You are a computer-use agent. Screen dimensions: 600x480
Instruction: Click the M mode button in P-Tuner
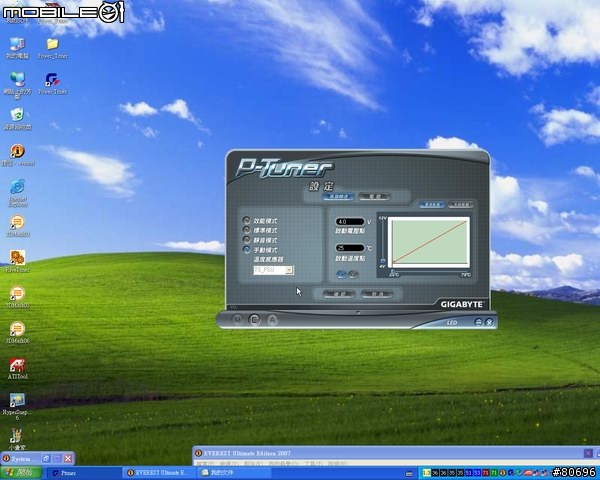tap(238, 319)
